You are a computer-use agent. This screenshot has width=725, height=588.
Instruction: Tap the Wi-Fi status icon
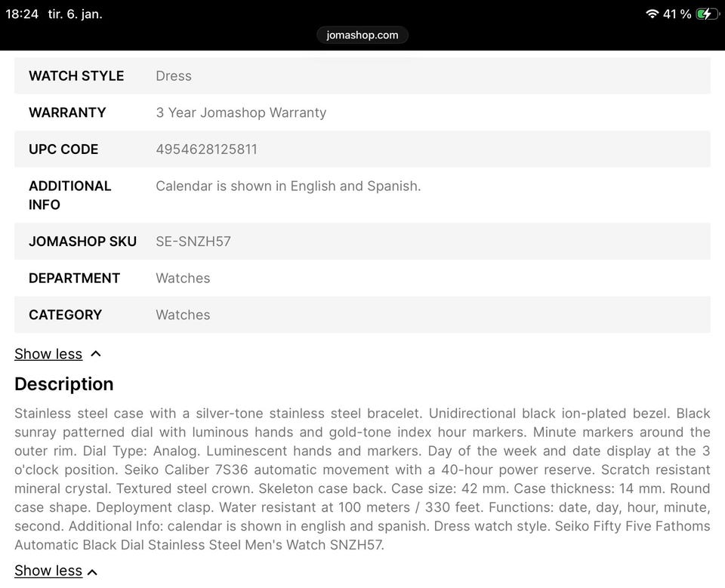click(652, 14)
